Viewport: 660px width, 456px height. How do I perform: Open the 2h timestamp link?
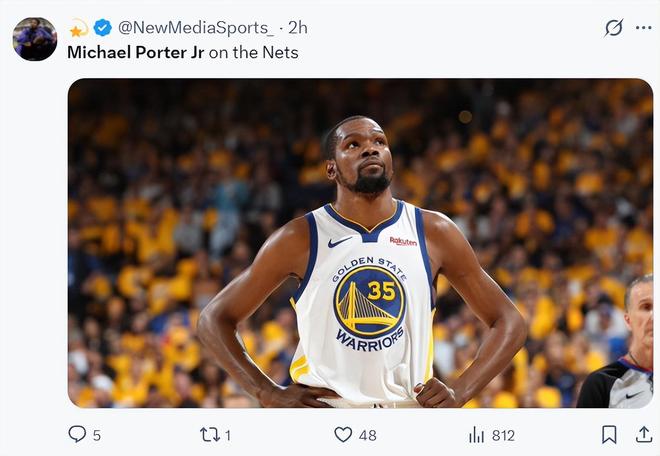[x=298, y=28]
